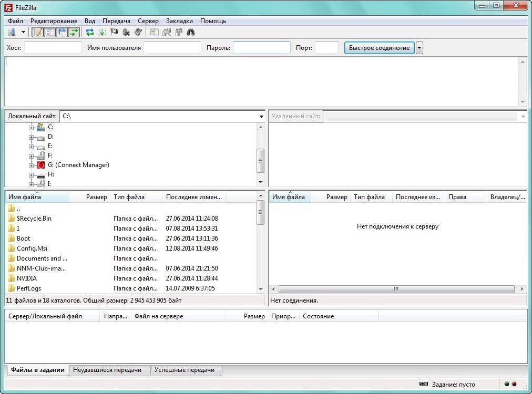Expand the E: drive tree node
Screen dimensions: 532x394
tap(31, 147)
